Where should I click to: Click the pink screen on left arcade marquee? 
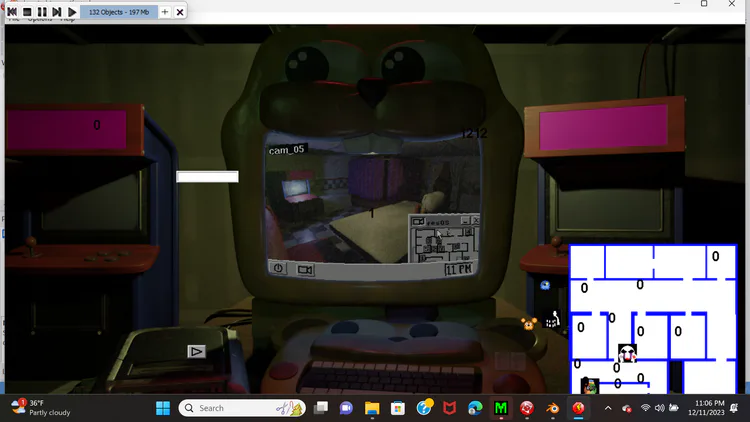[67, 129]
